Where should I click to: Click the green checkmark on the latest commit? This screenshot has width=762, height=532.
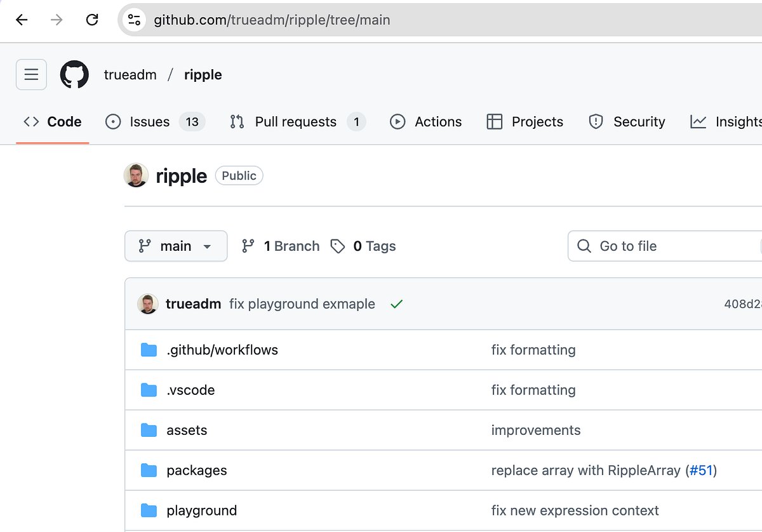coord(396,303)
